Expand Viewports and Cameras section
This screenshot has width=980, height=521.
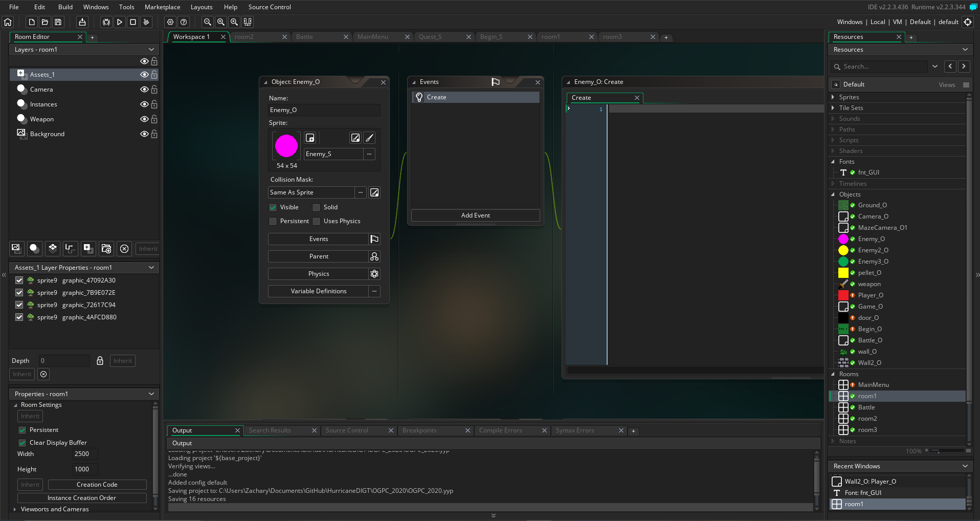15,509
